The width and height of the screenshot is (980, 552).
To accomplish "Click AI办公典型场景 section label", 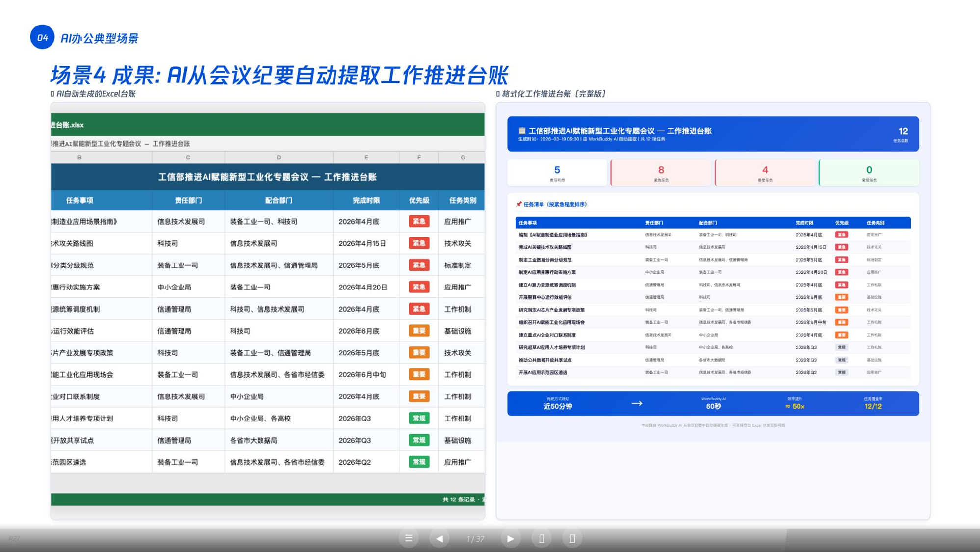I will pyautogui.click(x=100, y=38).
